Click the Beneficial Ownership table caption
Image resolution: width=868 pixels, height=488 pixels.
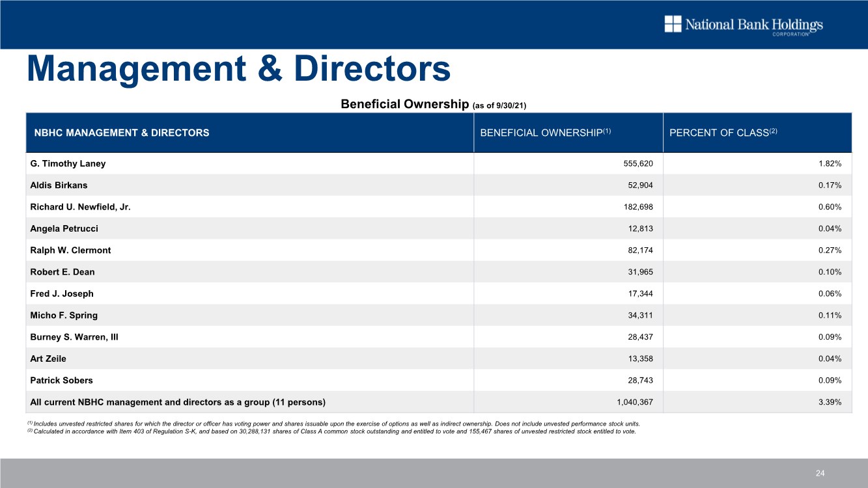pos(433,104)
